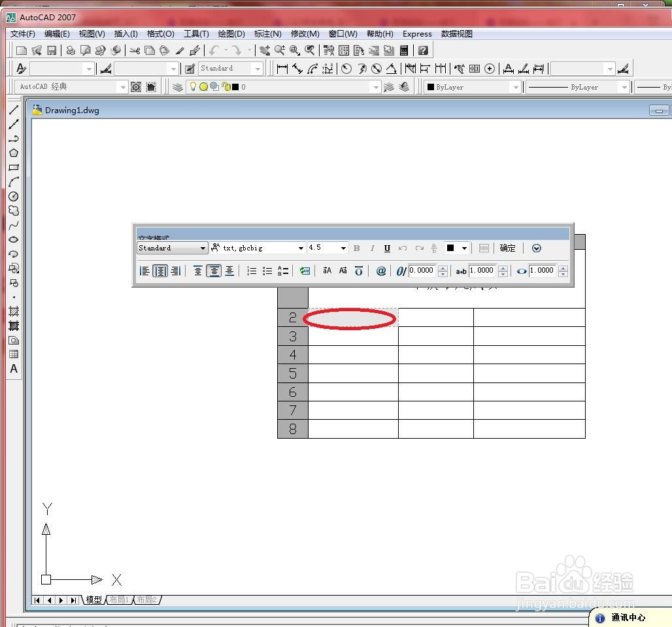Switch to the 模型 model tab
Image resolution: width=672 pixels, height=627 pixels.
(x=94, y=600)
